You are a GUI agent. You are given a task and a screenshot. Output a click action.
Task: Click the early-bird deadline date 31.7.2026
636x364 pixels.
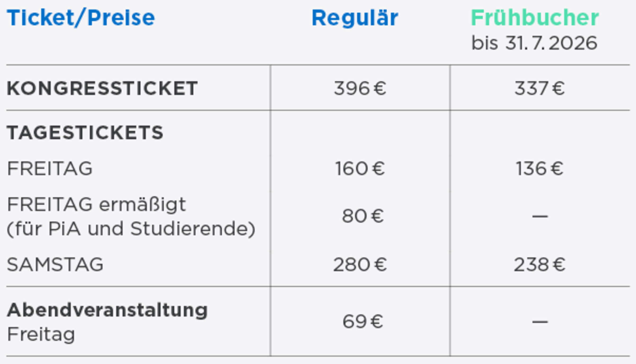(551, 43)
